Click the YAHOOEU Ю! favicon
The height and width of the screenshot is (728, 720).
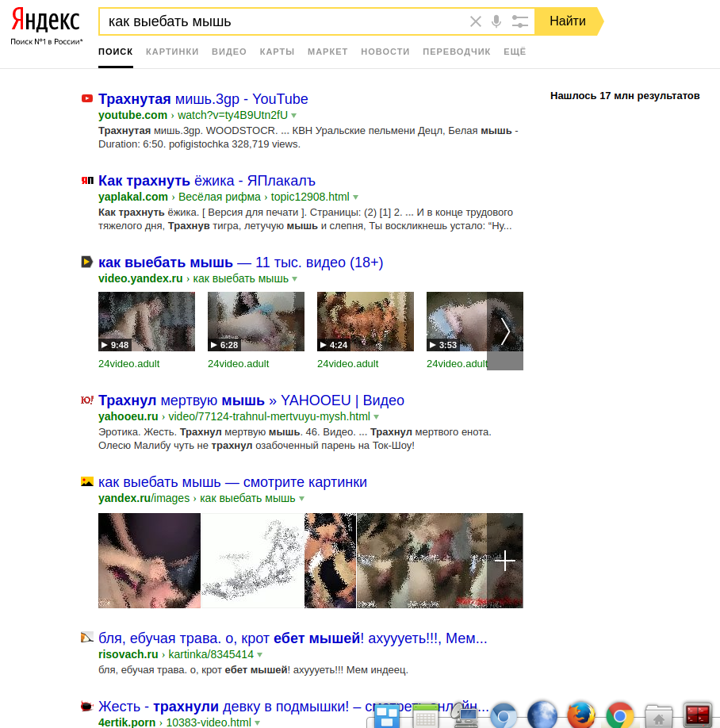click(87, 400)
